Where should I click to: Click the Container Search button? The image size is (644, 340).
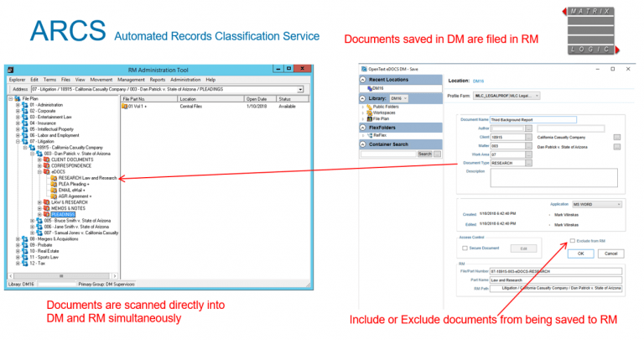pyautogui.click(x=424, y=154)
